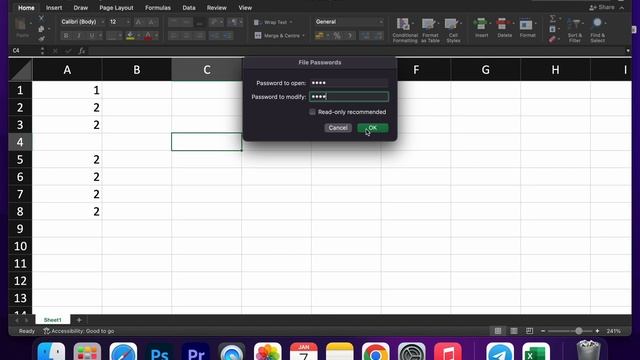The image size is (640, 360).
Task: Click the insert function fx icon
Action: pyautogui.click(x=81, y=51)
